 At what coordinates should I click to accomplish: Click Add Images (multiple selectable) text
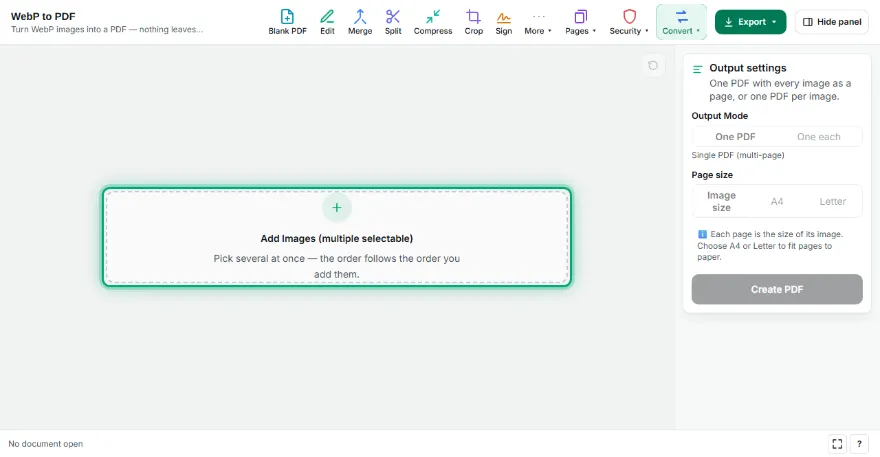pyautogui.click(x=337, y=239)
